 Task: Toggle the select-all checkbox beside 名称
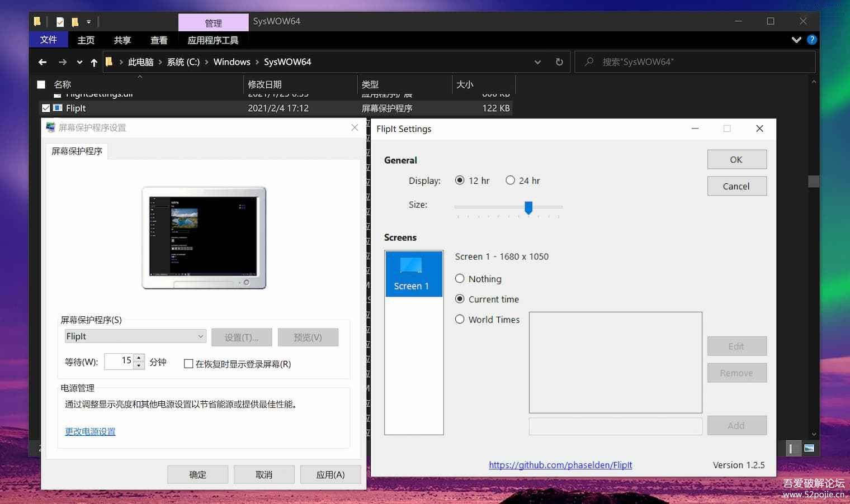(41, 84)
